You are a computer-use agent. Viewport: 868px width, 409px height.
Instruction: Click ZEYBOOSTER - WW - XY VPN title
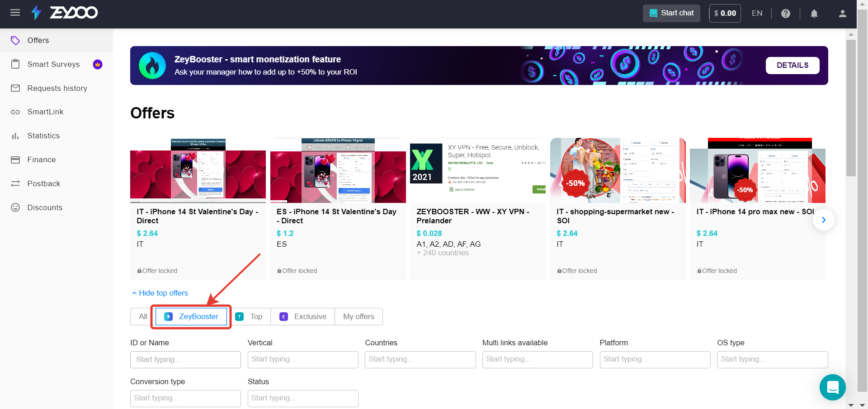click(x=473, y=216)
